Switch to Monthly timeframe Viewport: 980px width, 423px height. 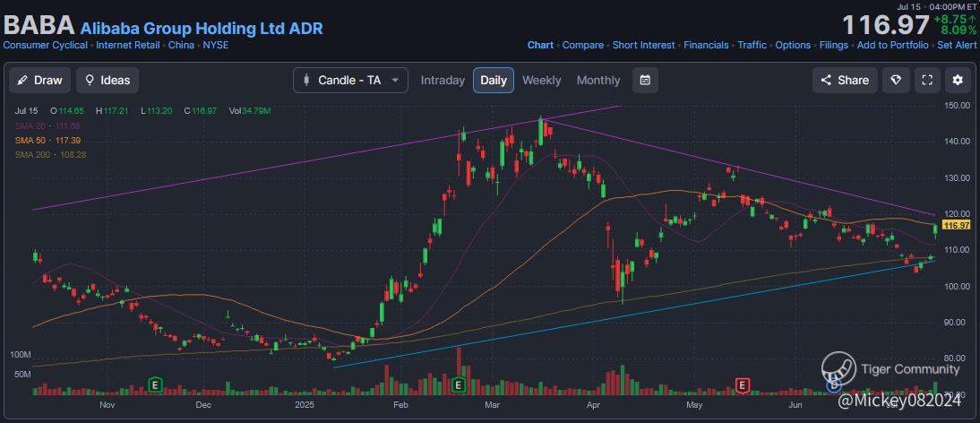(x=598, y=80)
